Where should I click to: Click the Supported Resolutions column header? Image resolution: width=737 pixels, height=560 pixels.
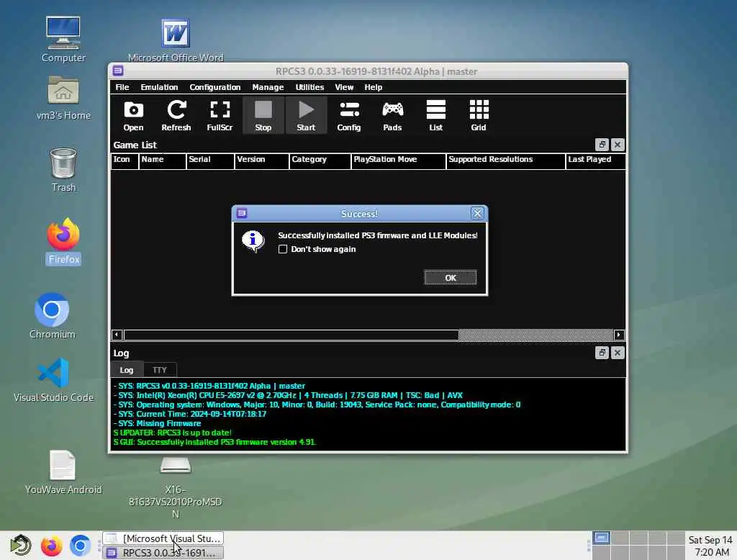tap(506, 160)
